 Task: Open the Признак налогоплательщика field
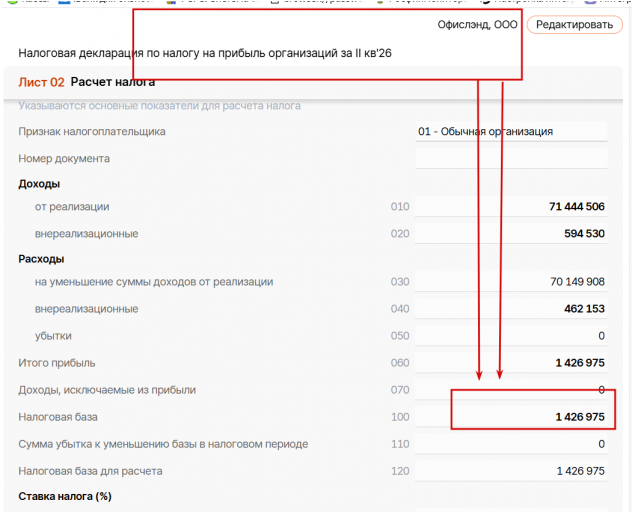tap(511, 131)
